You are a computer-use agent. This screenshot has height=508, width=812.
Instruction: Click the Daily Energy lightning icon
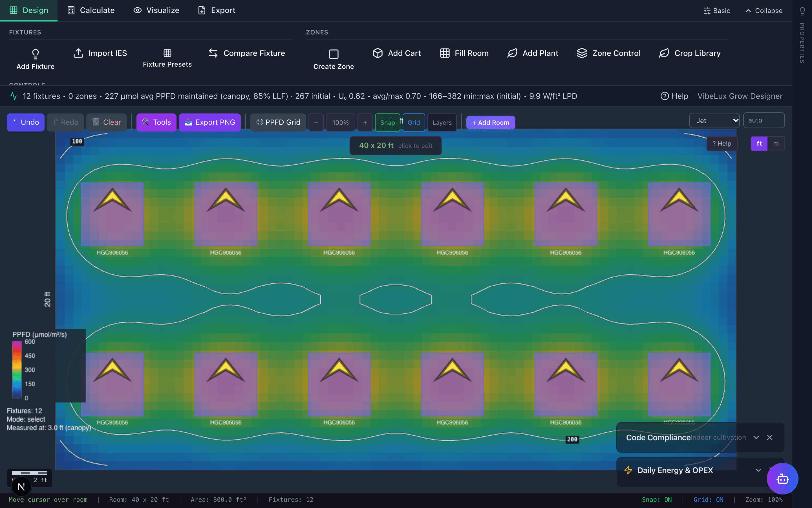click(x=628, y=470)
